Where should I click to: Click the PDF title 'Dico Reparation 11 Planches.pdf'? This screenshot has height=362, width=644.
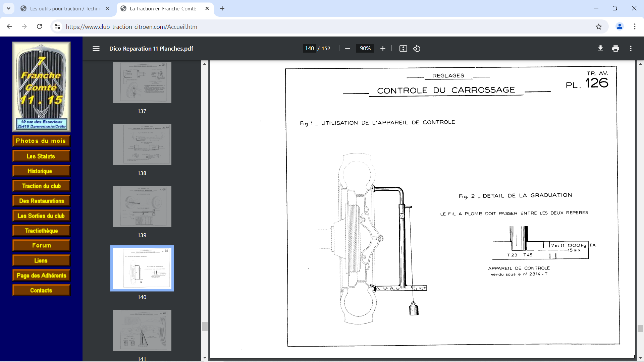coord(151,49)
